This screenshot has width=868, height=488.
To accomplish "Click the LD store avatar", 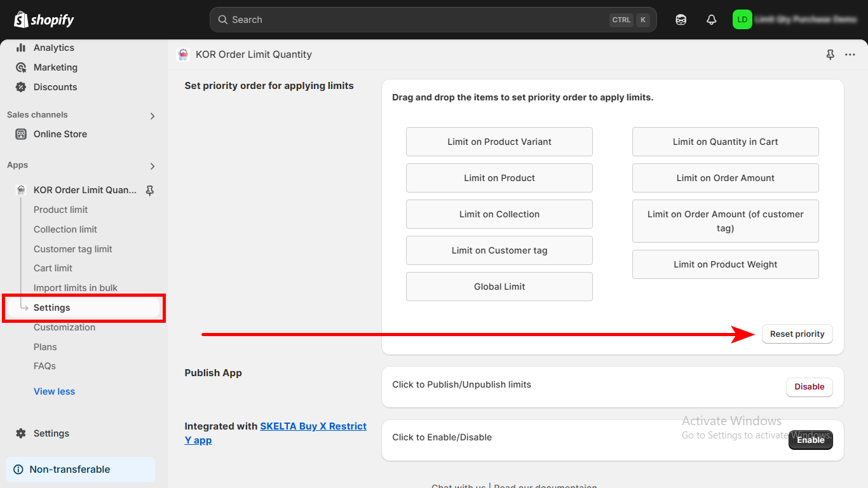I will tap(742, 20).
